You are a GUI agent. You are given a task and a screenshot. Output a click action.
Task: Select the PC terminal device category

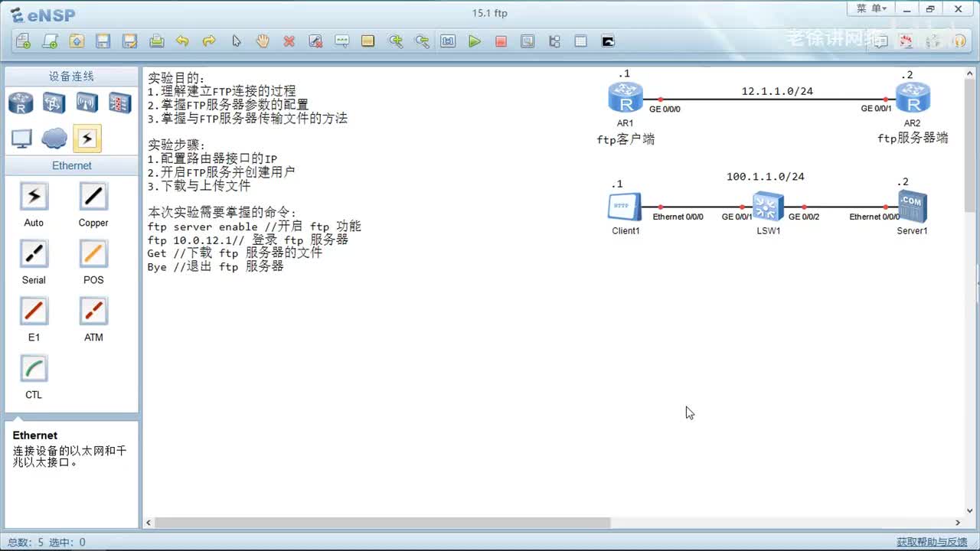[x=21, y=139]
